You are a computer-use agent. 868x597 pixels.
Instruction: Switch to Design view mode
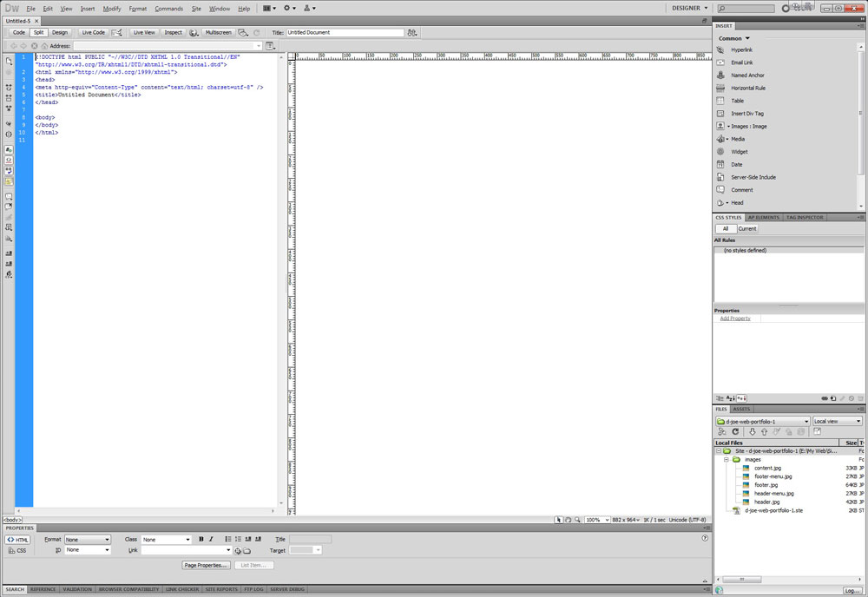pyautogui.click(x=59, y=32)
